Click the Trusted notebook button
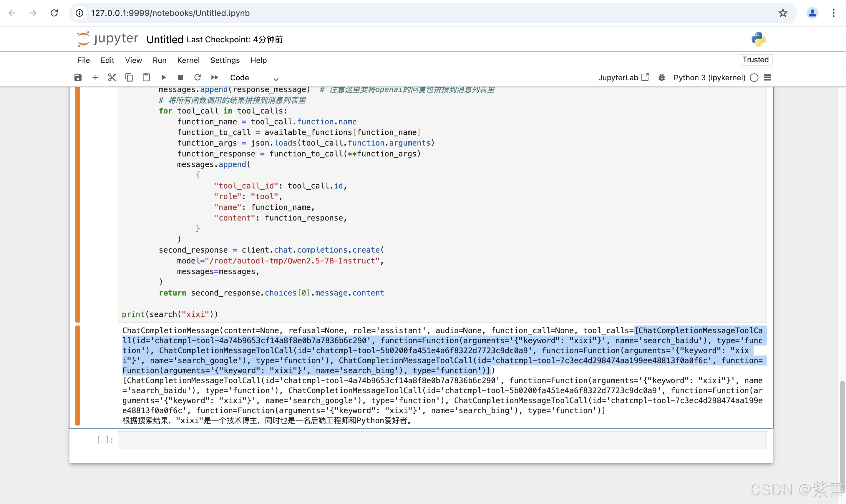The height and width of the screenshot is (504, 846). pyautogui.click(x=755, y=60)
